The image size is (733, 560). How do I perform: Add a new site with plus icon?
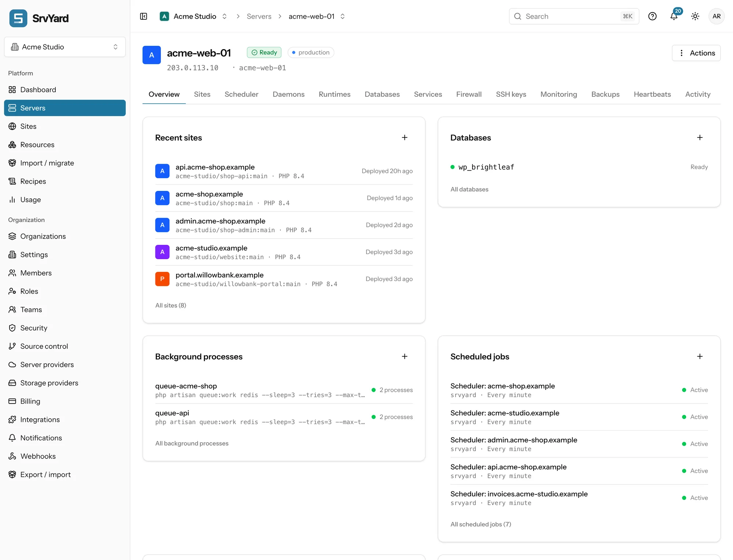click(x=405, y=138)
